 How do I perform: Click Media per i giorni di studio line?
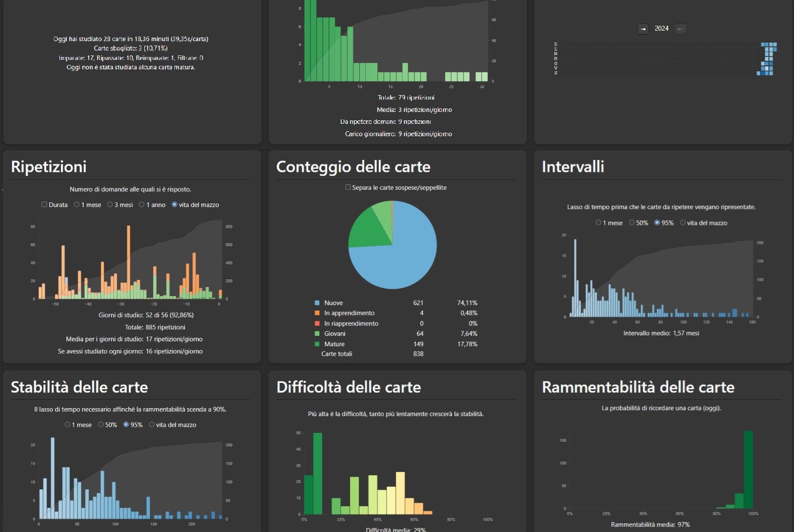click(x=134, y=339)
